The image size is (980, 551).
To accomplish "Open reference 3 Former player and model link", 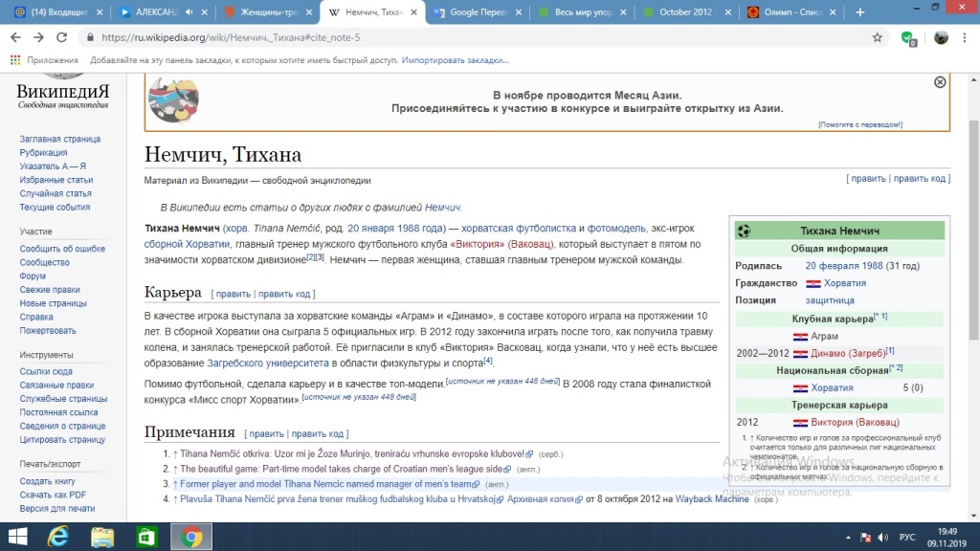I will pos(325,484).
